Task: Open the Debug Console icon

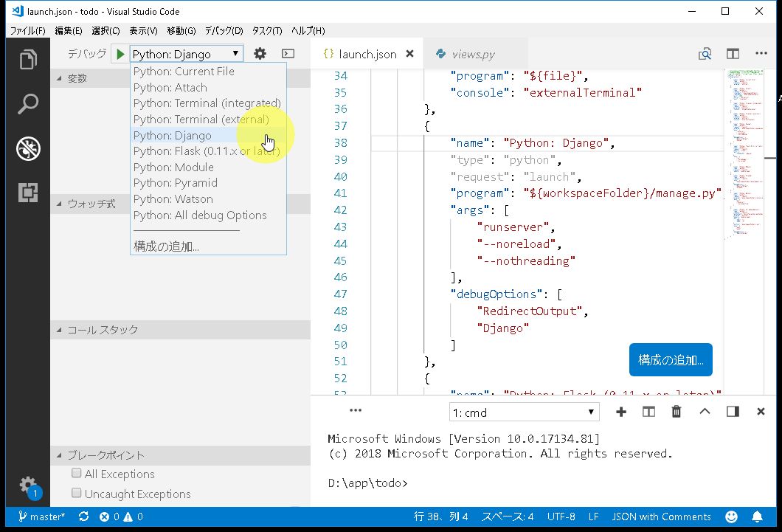Action: [x=288, y=54]
